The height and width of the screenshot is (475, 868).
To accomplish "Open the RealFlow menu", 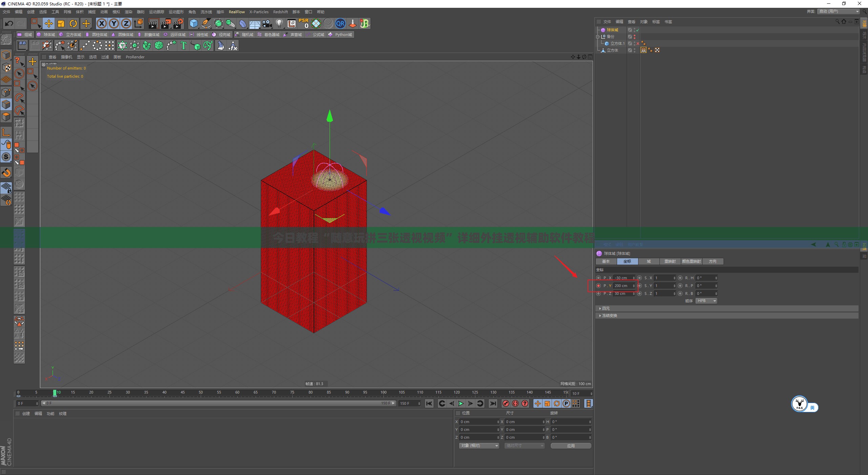I will pos(237,12).
